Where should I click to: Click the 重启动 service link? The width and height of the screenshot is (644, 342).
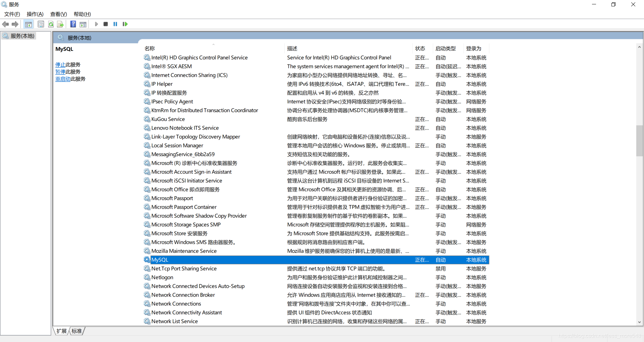(x=63, y=79)
